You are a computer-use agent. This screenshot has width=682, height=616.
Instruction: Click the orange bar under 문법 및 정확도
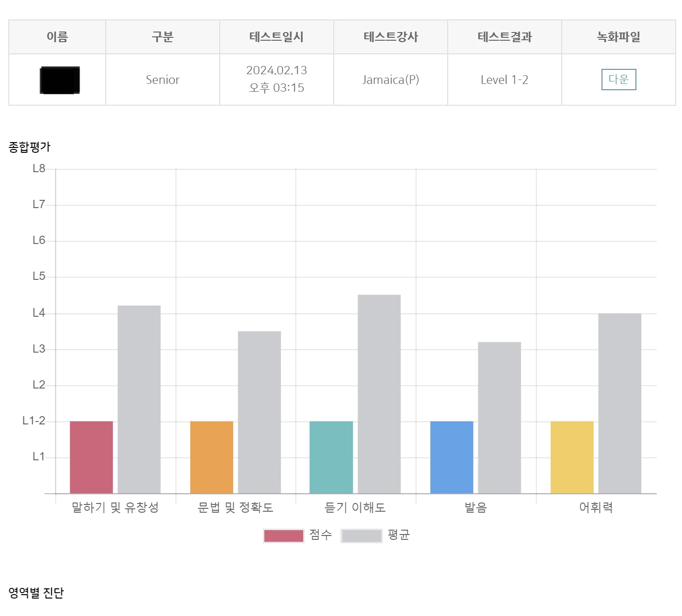(211, 456)
